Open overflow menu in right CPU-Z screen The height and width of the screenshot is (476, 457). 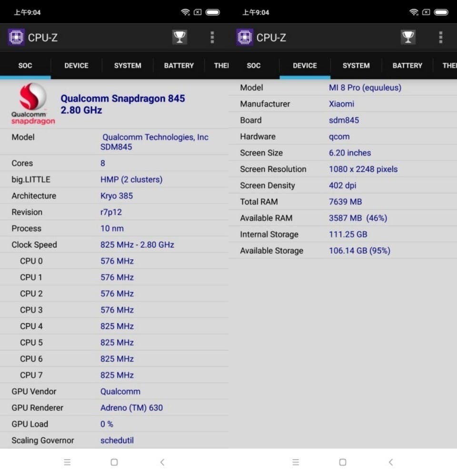click(441, 37)
